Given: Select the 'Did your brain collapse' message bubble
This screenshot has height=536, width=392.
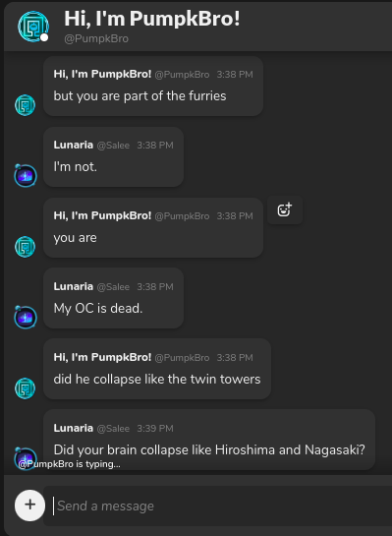Looking at the screenshot, I should tap(209, 440).
